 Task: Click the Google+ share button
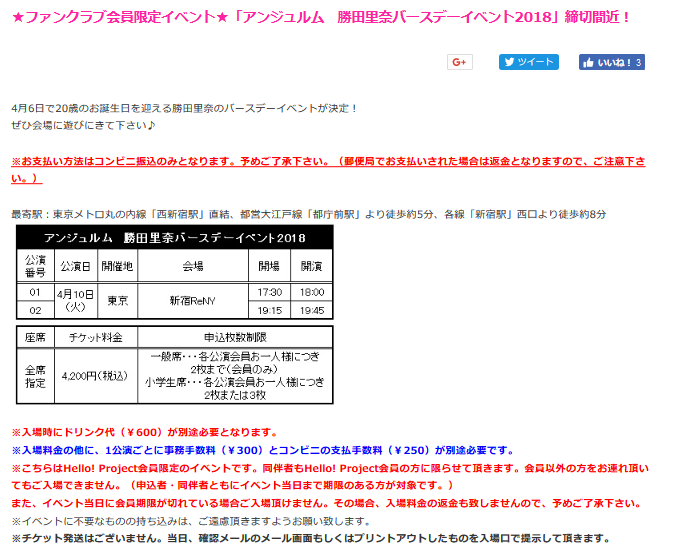pyautogui.click(x=460, y=62)
